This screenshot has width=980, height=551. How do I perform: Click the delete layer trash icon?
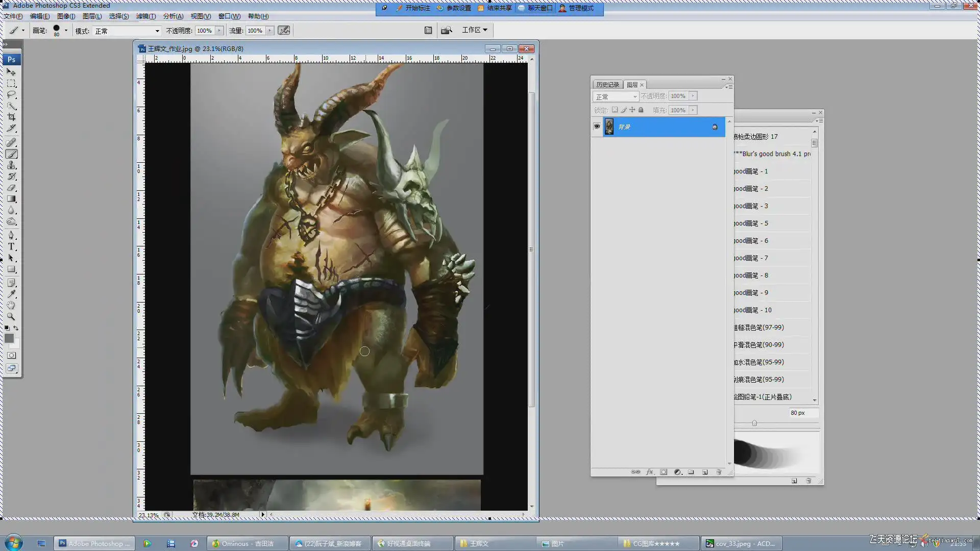tap(719, 472)
